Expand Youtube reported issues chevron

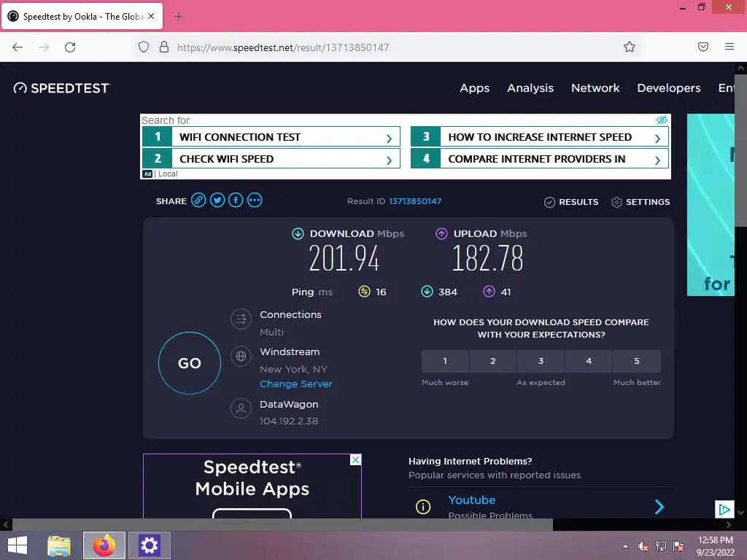pos(659,507)
